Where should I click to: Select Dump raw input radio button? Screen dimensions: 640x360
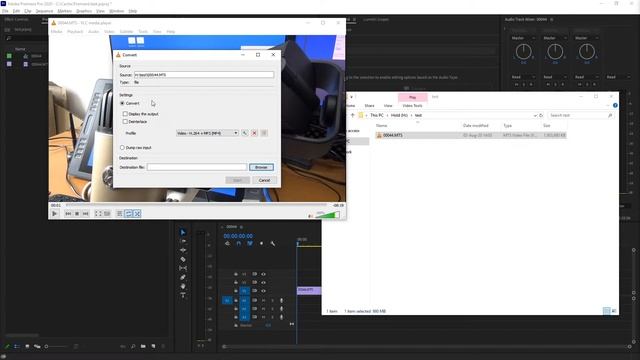click(122, 147)
